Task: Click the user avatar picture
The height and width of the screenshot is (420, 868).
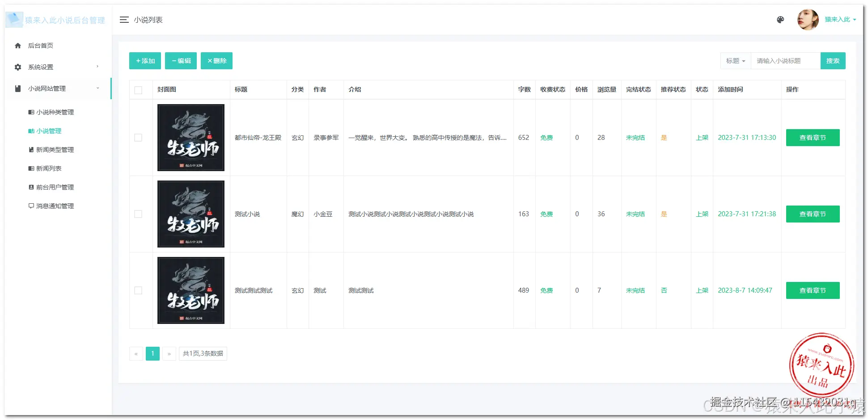Action: (x=808, y=20)
